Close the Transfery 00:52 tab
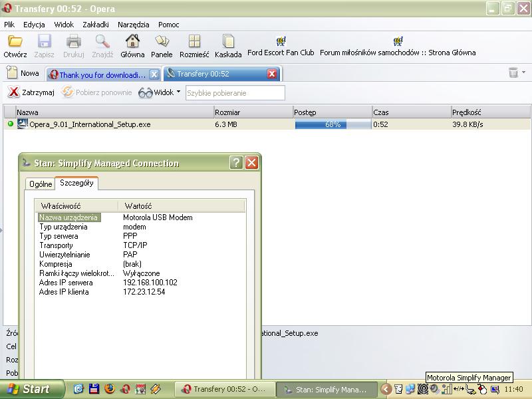Image resolution: width=532 pixels, height=399 pixels. click(x=272, y=74)
